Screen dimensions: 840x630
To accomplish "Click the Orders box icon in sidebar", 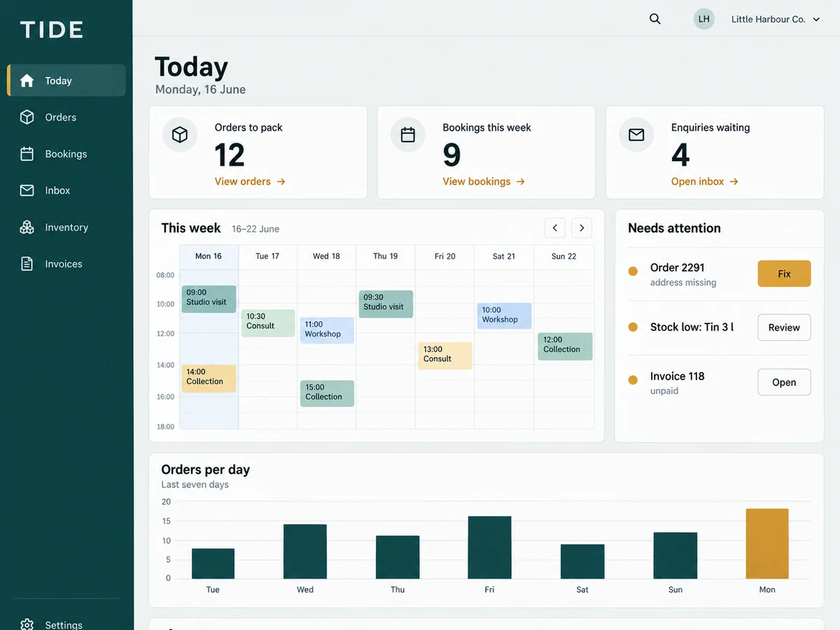I will point(27,117).
